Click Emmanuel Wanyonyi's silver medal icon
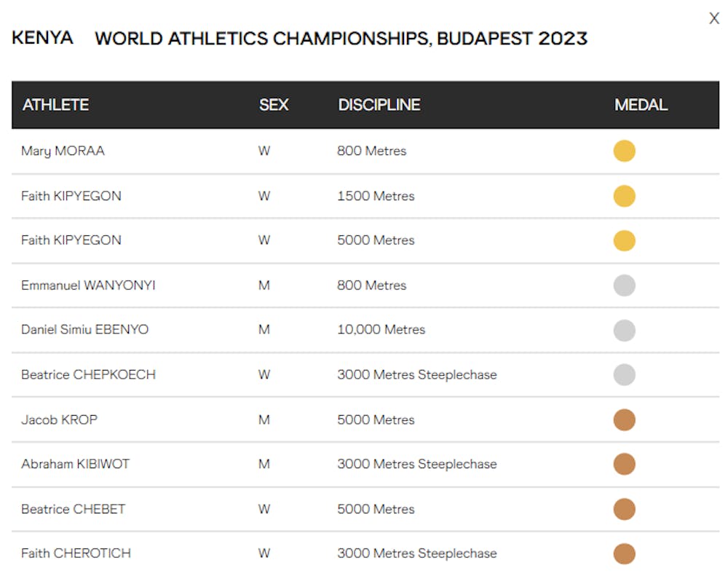 [624, 285]
